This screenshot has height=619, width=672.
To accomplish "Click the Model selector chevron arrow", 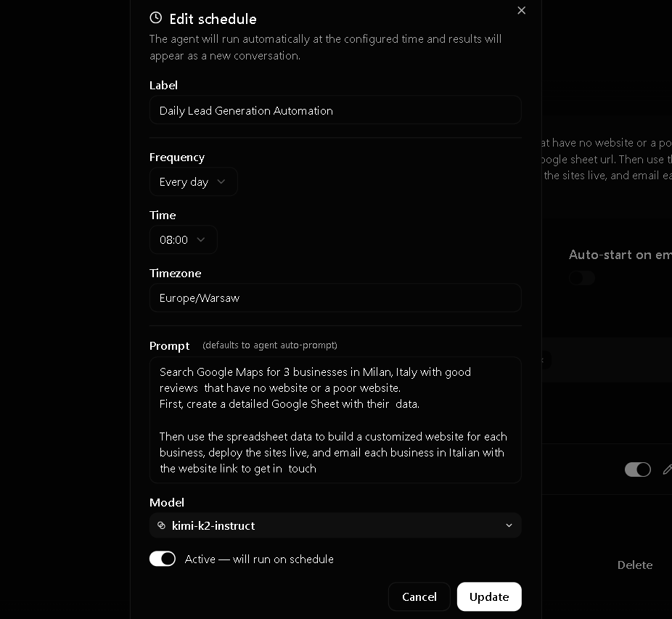I will tap(509, 525).
